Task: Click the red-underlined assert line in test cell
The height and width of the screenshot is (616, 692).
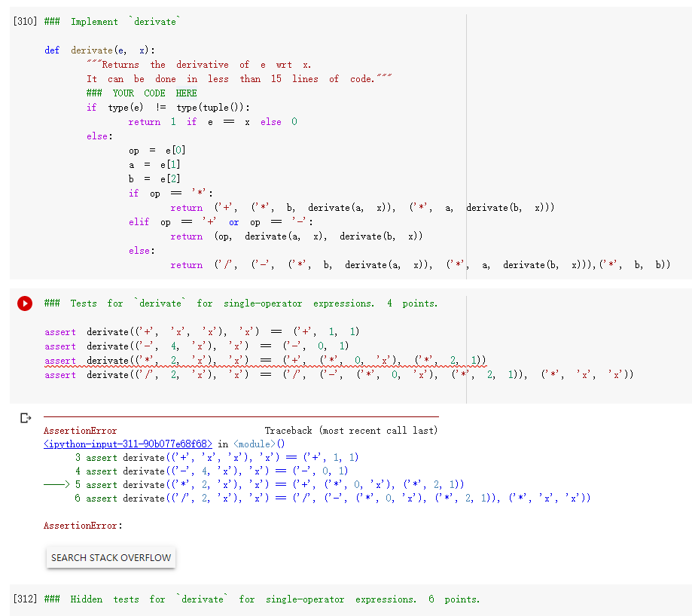Action: [265, 361]
